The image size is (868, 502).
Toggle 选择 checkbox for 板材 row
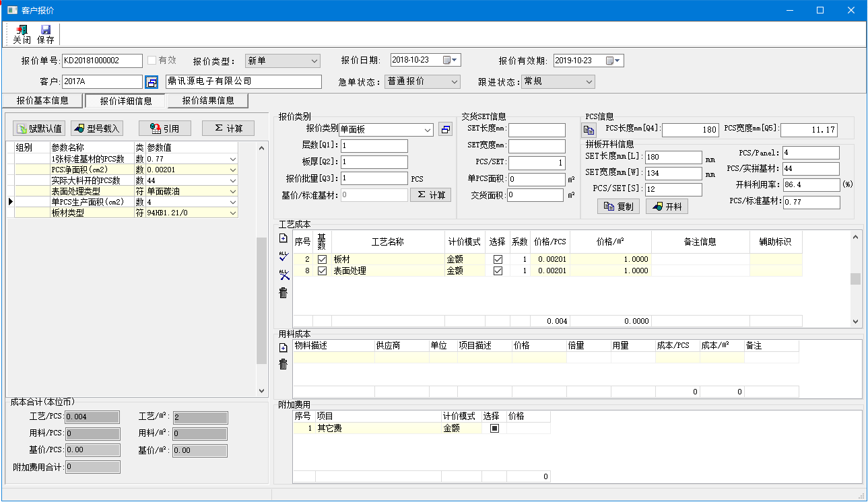pos(498,259)
